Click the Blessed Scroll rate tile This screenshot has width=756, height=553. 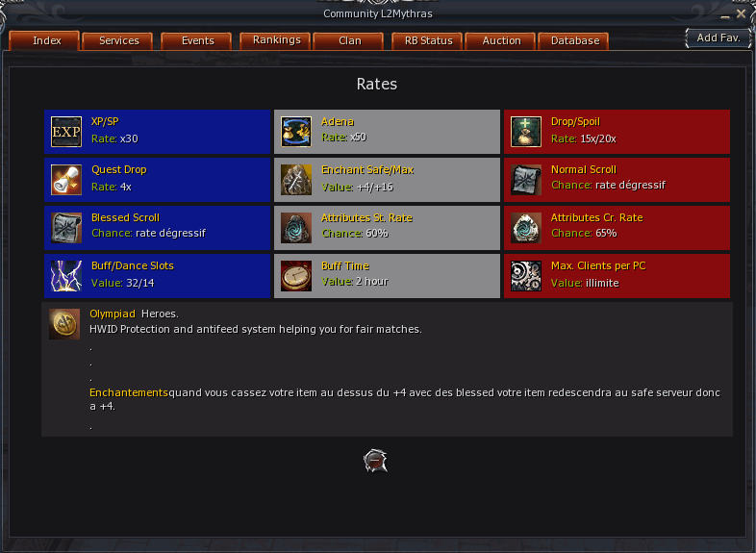[157, 228]
